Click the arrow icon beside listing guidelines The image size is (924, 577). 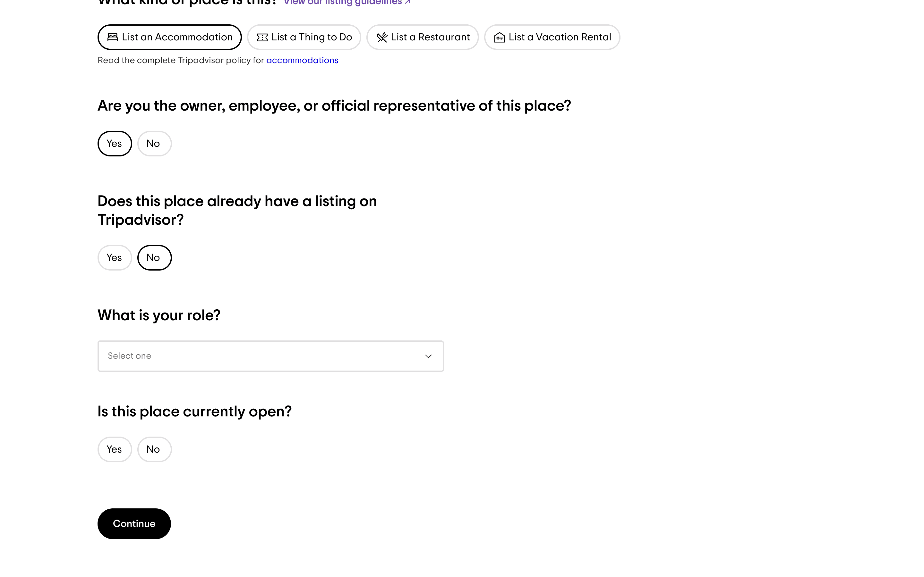tap(408, 2)
